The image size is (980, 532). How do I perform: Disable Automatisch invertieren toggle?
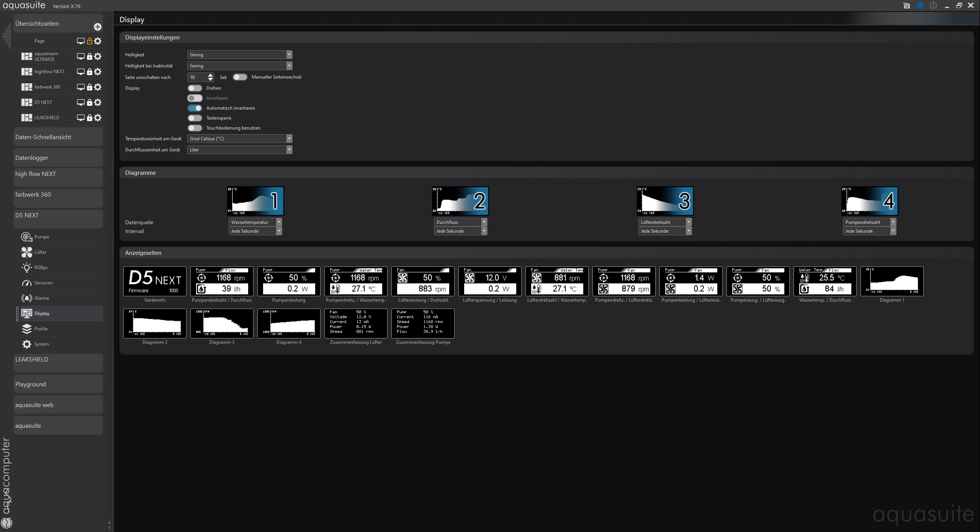click(x=195, y=108)
